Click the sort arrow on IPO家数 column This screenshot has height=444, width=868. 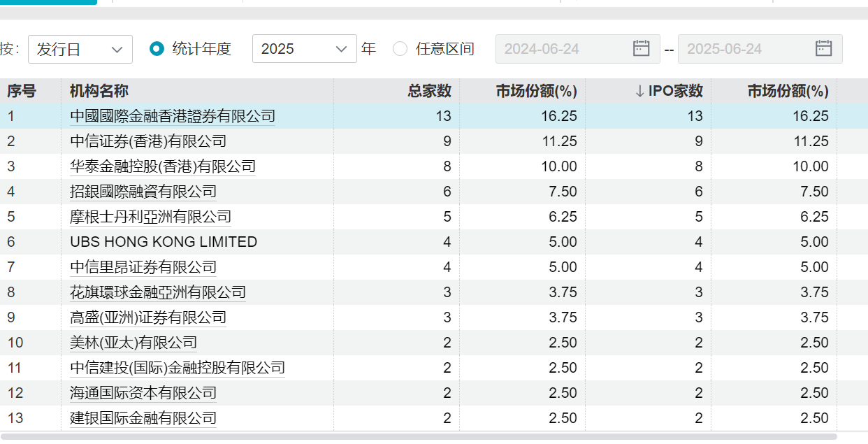(x=639, y=92)
